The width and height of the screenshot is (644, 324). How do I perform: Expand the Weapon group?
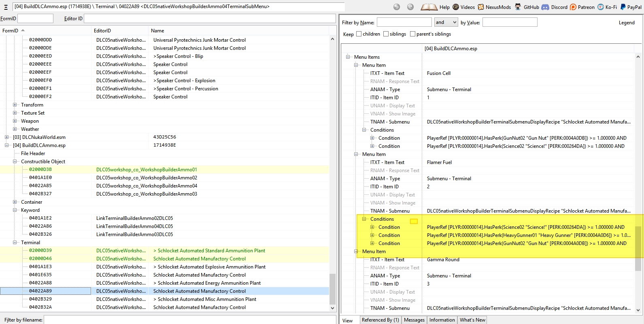click(15, 121)
